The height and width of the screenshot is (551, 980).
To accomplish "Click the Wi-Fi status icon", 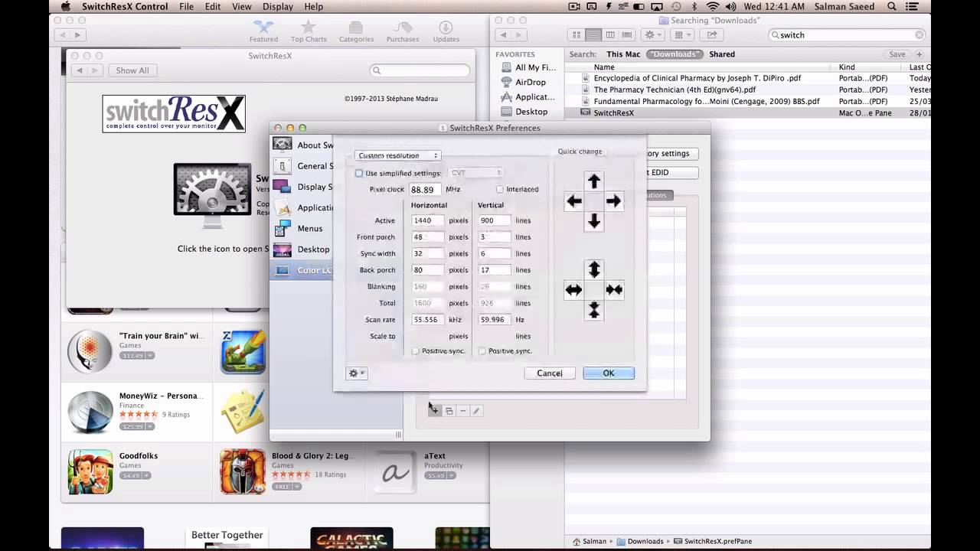I will 713,7.
